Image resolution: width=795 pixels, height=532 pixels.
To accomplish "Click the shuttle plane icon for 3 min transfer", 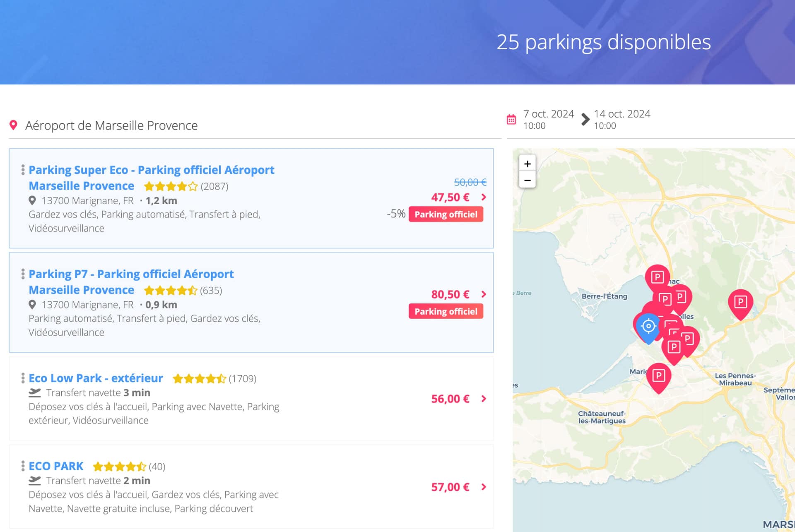I will pyautogui.click(x=35, y=392).
